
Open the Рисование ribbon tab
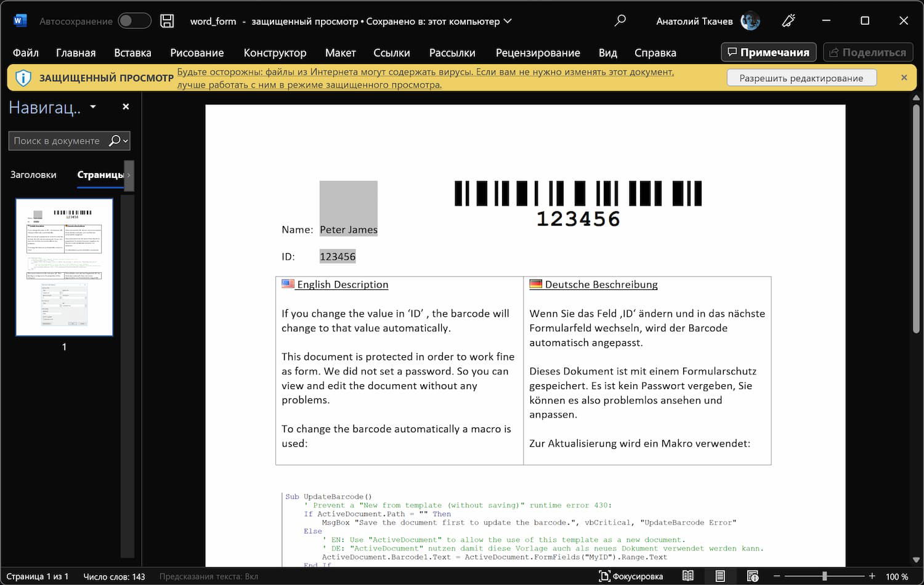point(197,52)
